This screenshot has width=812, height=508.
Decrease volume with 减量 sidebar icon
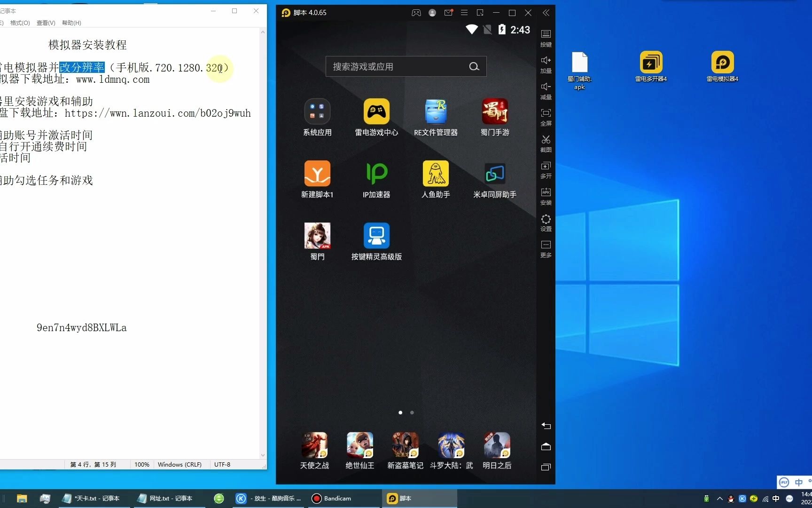546,91
